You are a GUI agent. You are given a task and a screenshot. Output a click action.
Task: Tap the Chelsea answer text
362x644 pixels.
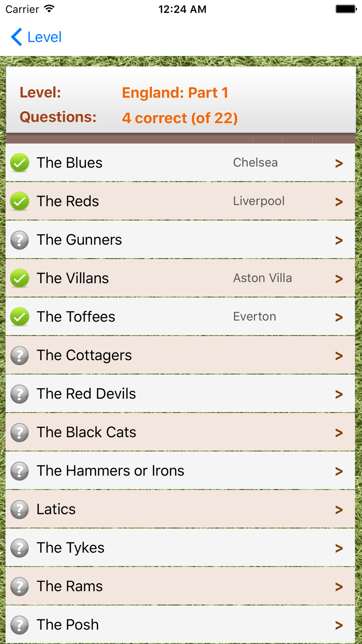click(255, 163)
